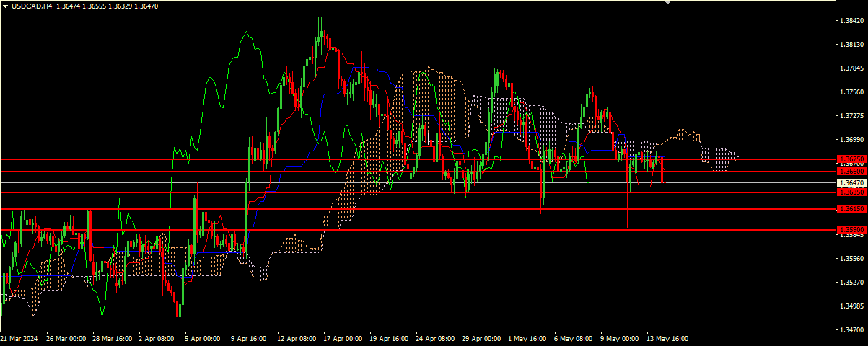Viewport: 868px width, 346px height.
Task: Click the 17 Apr 00:00 time label
Action: [x=341, y=338]
